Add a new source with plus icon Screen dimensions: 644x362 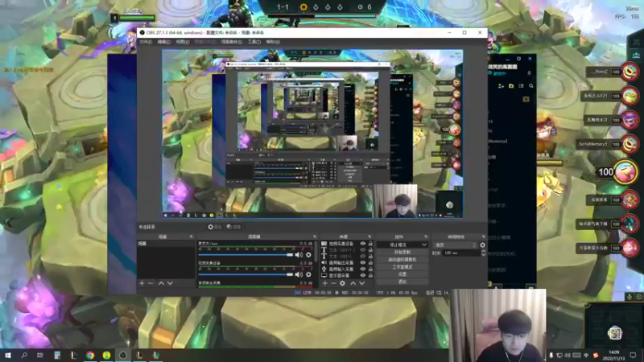point(325,283)
